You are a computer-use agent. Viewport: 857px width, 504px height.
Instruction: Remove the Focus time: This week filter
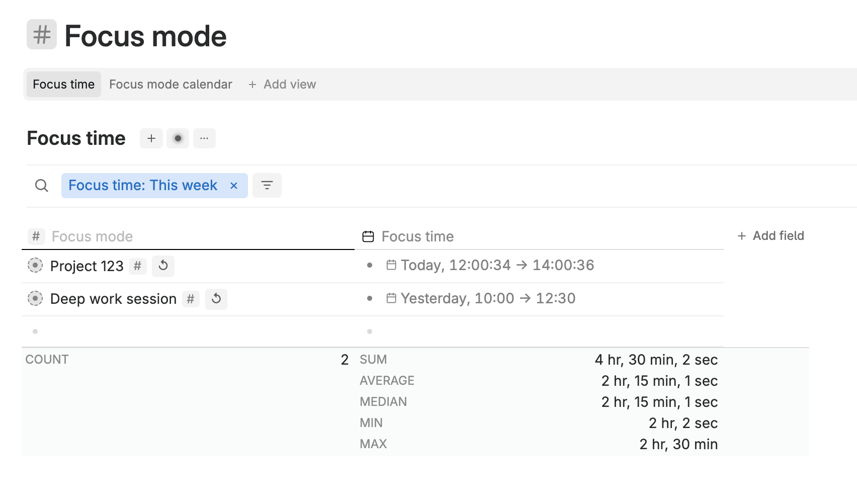coord(234,186)
